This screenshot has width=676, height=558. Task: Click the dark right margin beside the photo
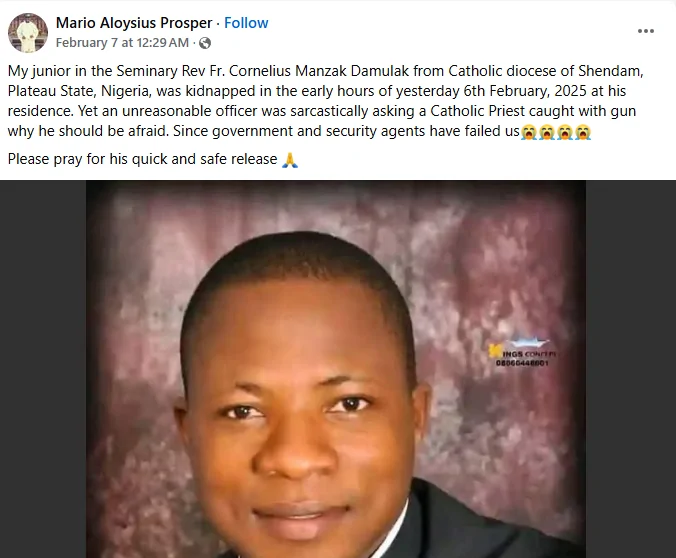click(x=631, y=369)
